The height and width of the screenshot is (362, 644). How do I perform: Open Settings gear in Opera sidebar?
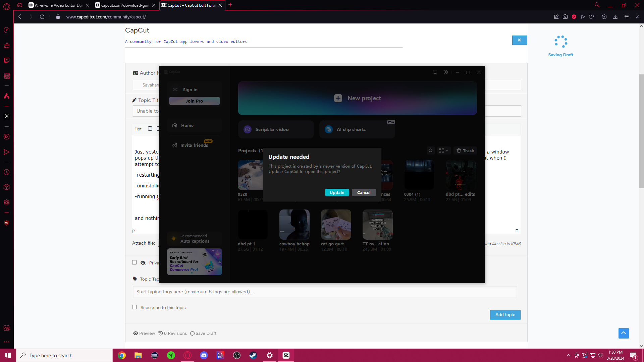(7, 202)
